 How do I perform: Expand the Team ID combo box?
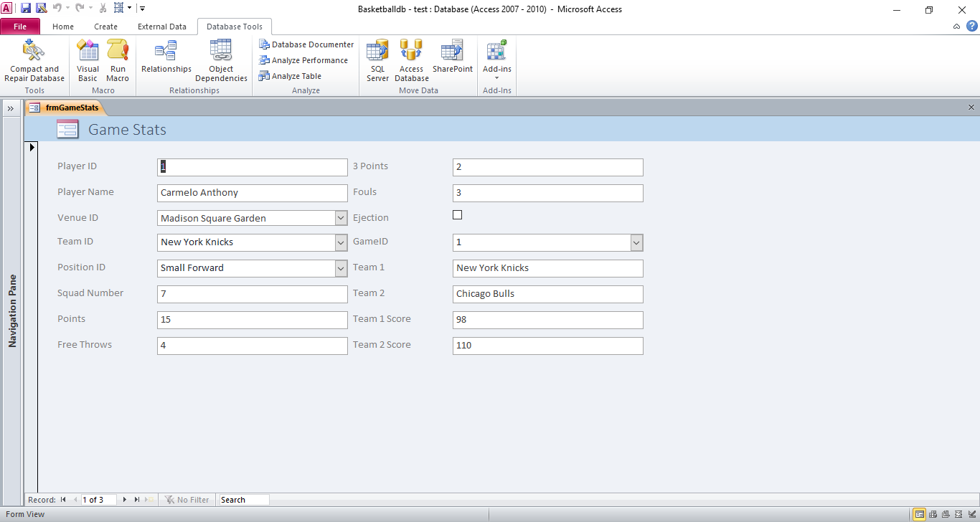click(x=341, y=242)
